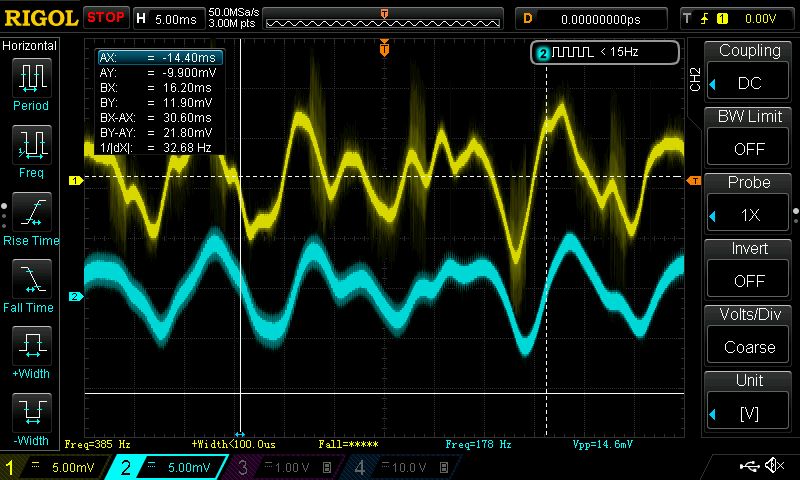800x480 pixels.
Task: Click the 5.00ms horizontal timebase readout
Action: (x=177, y=18)
